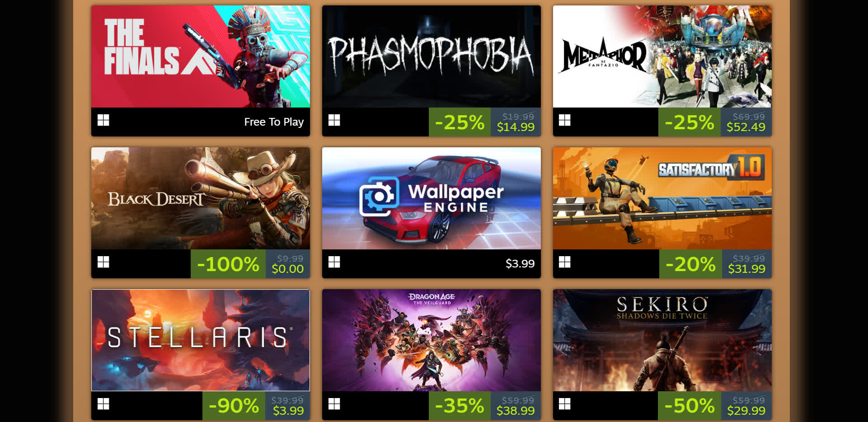
Task: Open The Finals game capsule image
Action: pyautogui.click(x=201, y=56)
